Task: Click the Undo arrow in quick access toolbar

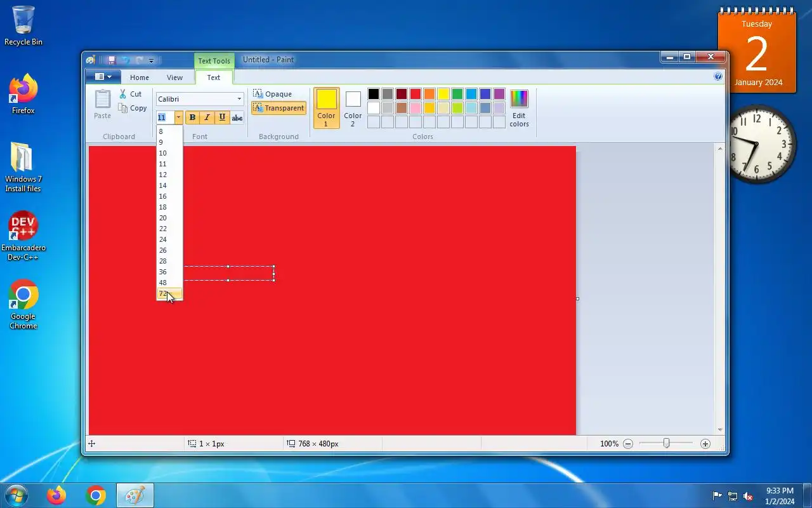Action: pos(126,60)
